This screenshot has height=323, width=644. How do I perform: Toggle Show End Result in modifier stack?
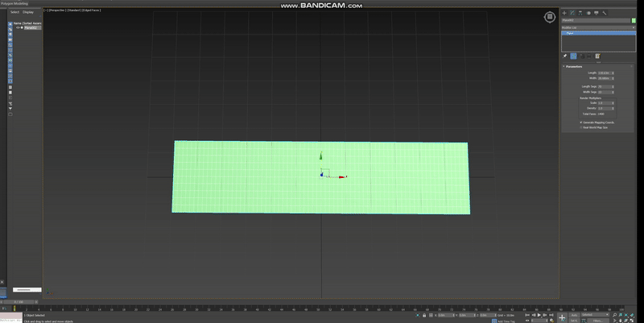(574, 56)
